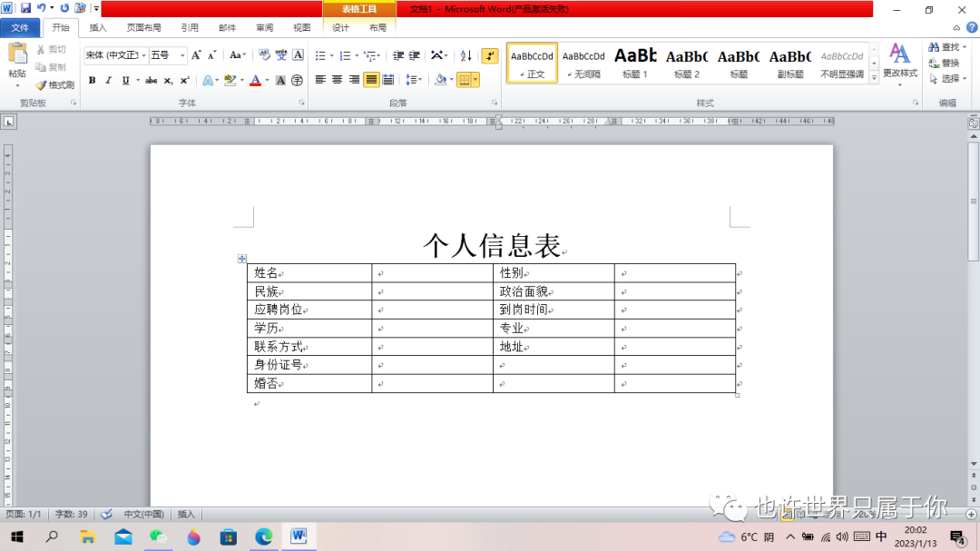Align text right
The width and height of the screenshot is (980, 551).
[x=355, y=80]
